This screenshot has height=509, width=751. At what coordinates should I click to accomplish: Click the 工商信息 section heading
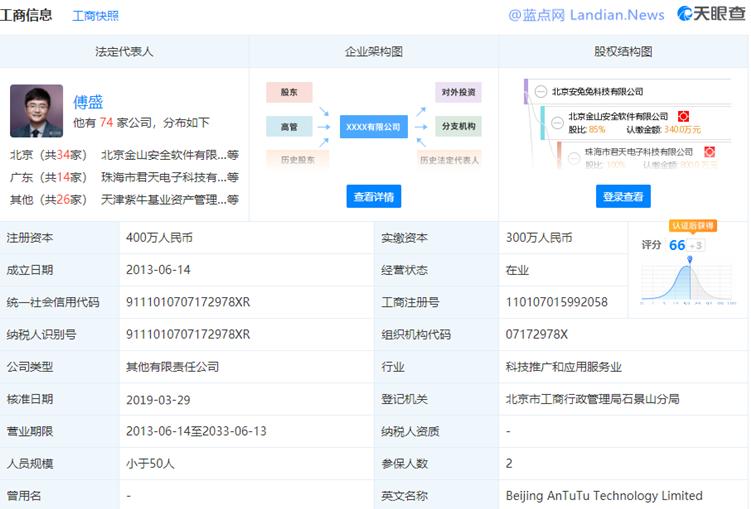click(x=26, y=15)
